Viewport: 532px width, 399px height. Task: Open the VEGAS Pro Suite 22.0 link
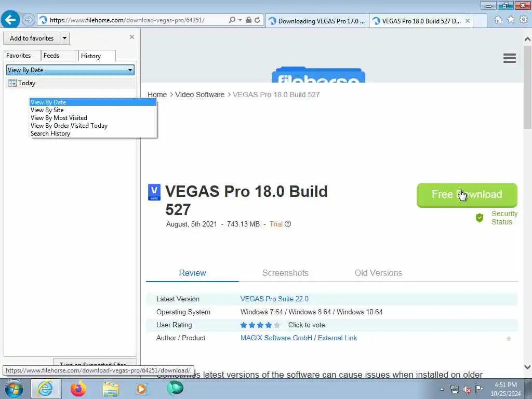tap(274, 299)
